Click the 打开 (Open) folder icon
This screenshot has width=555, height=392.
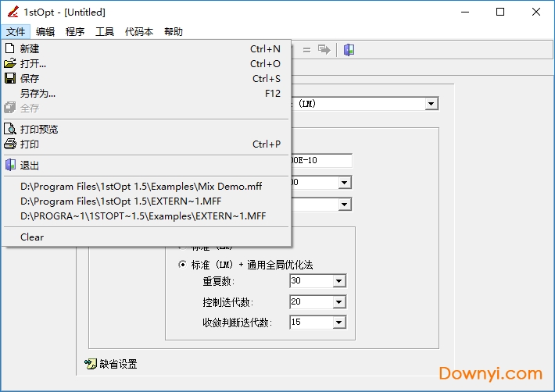tap(10, 63)
